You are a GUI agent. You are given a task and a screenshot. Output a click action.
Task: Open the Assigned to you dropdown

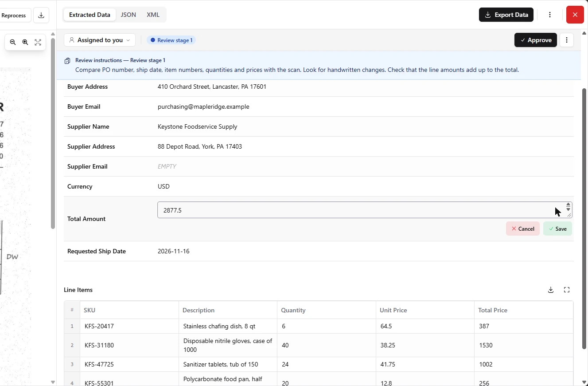[100, 40]
